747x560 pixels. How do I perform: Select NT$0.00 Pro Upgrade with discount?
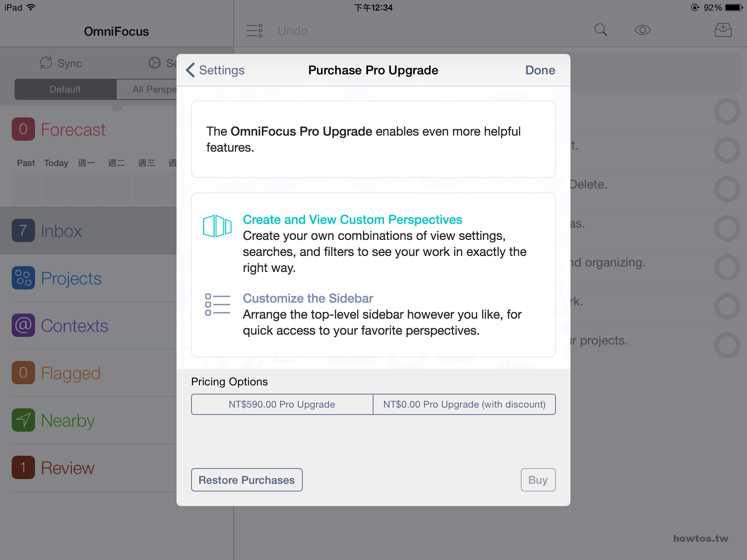(464, 404)
